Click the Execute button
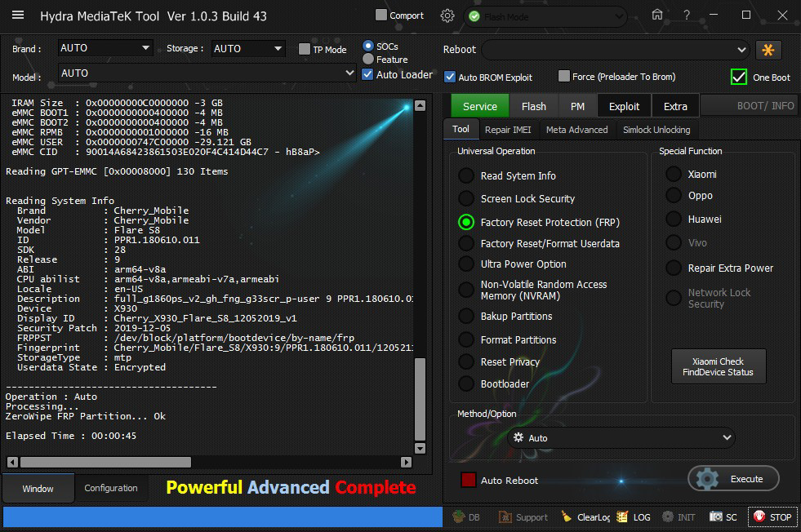 [x=733, y=479]
